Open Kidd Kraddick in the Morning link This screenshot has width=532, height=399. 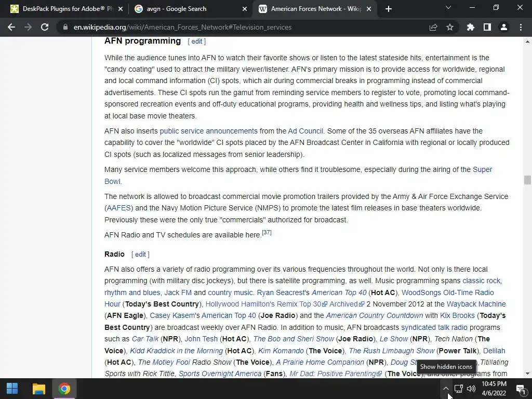point(177,351)
